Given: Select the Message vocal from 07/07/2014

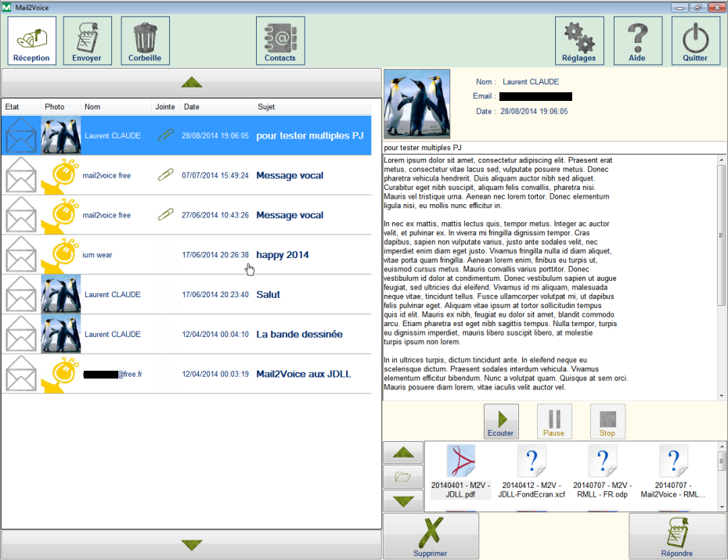Looking at the screenshot, I should (x=186, y=175).
